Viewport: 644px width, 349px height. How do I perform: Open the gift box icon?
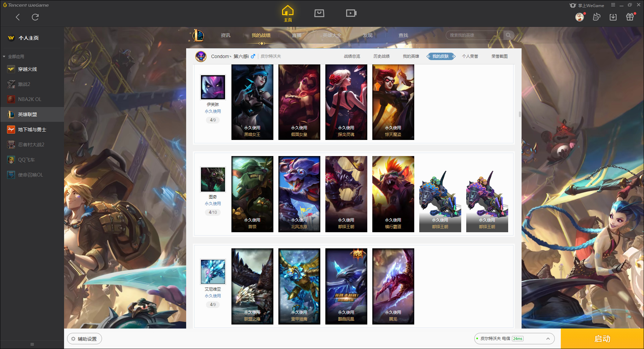tap(630, 17)
